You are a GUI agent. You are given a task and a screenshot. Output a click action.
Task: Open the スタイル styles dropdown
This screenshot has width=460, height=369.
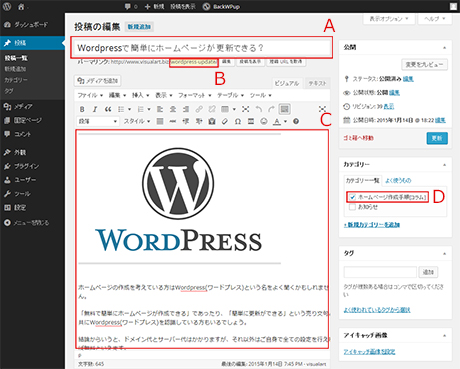click(137, 121)
